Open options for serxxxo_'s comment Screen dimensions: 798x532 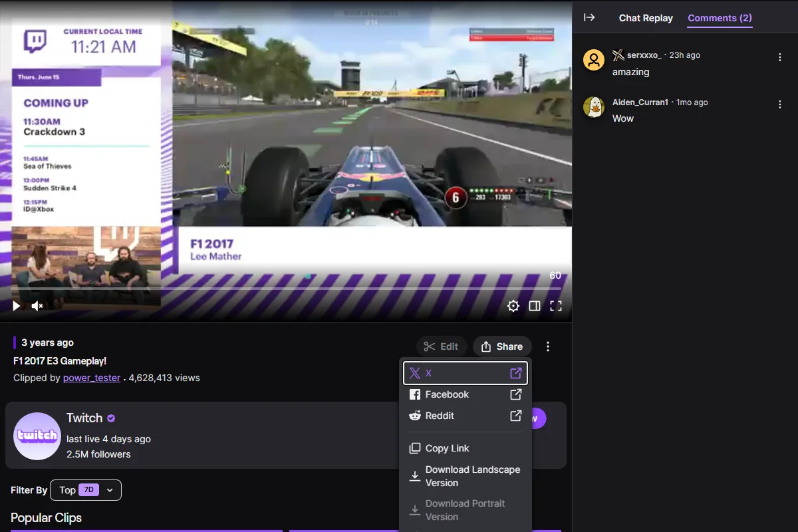[780, 58]
